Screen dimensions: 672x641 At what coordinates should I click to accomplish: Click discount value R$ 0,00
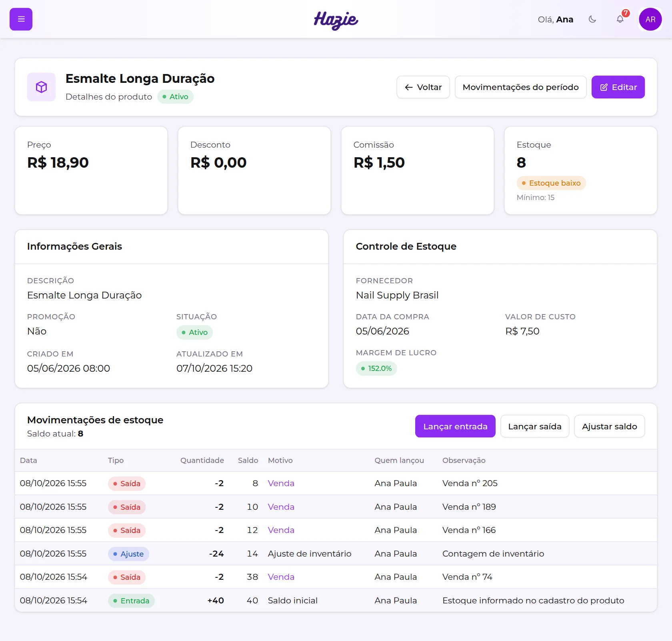point(218,162)
